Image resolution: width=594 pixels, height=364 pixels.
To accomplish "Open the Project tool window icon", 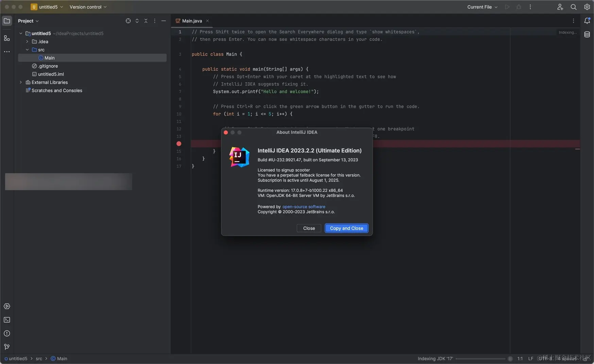I will (x=7, y=21).
